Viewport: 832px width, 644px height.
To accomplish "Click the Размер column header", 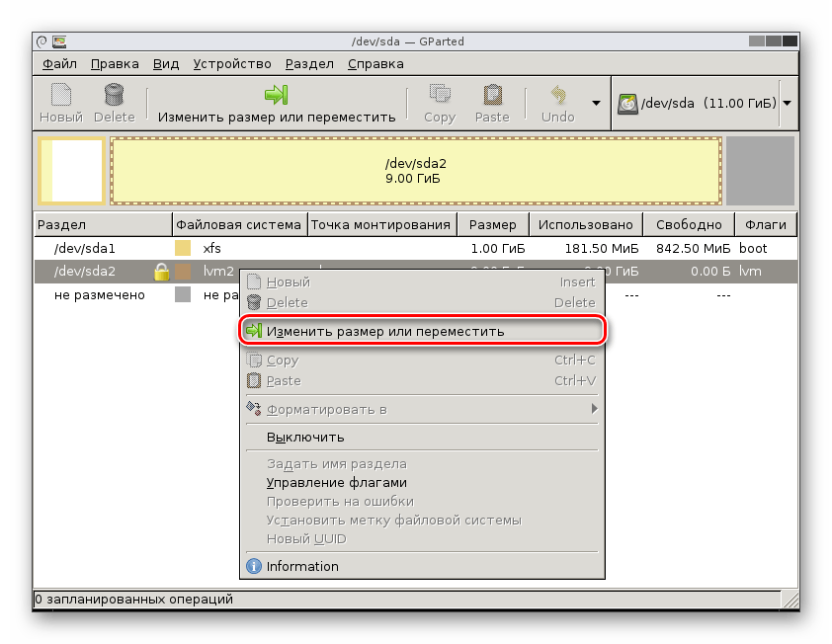I will point(492,224).
